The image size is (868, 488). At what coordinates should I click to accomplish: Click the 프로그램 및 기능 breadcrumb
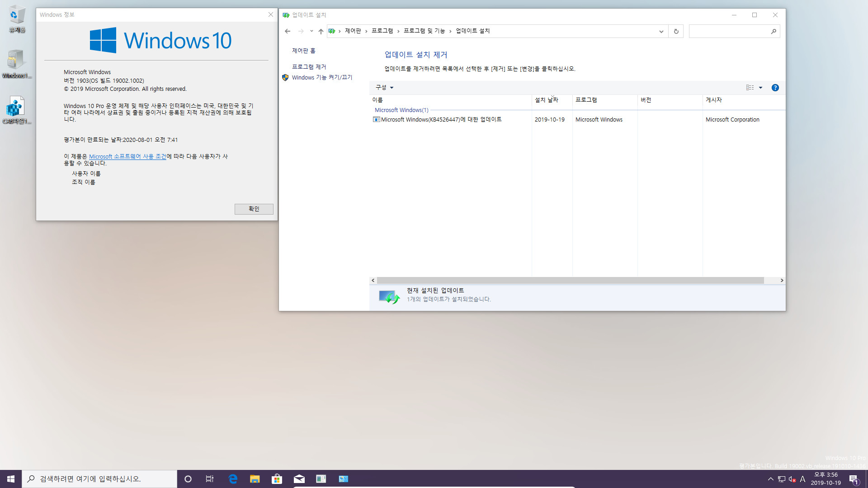(425, 31)
